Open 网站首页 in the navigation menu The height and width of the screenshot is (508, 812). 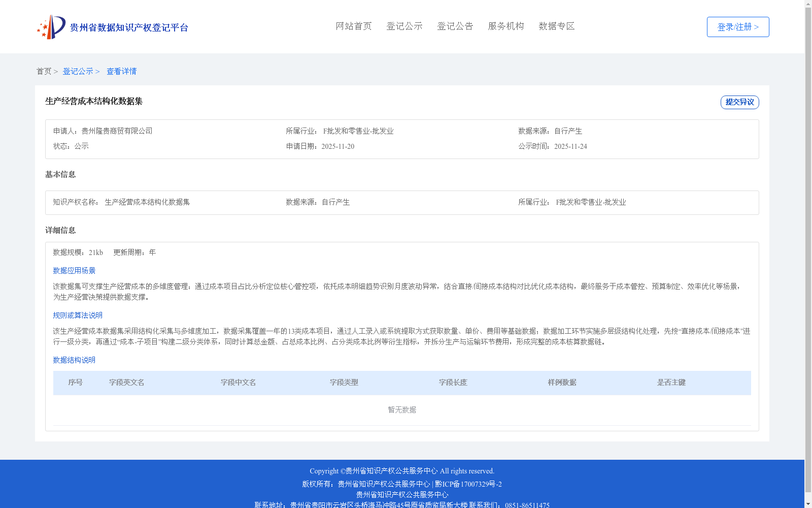pyautogui.click(x=354, y=26)
